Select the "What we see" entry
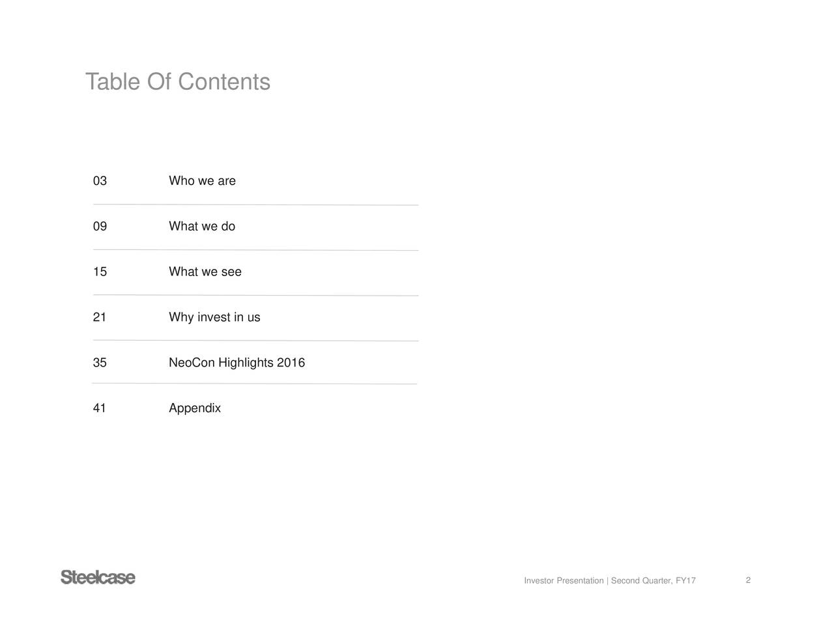Image resolution: width=834 pixels, height=644 pixels. pos(205,272)
